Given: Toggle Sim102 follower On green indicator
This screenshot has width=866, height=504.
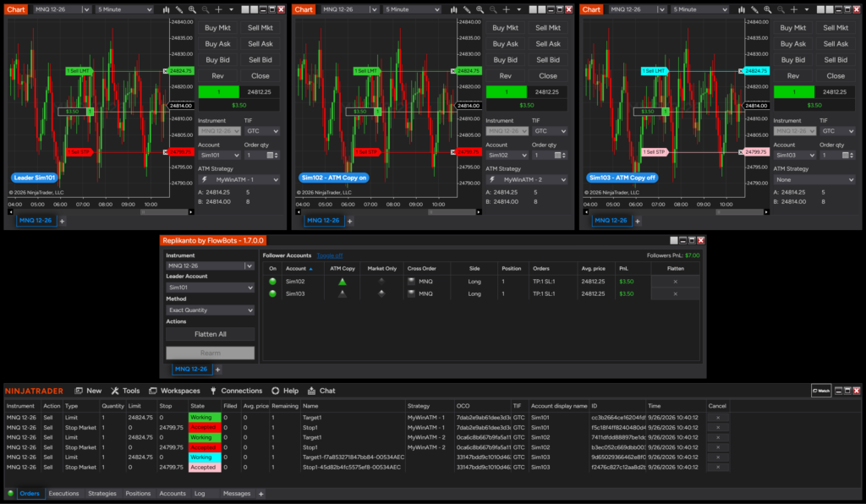Looking at the screenshot, I should tap(272, 282).
